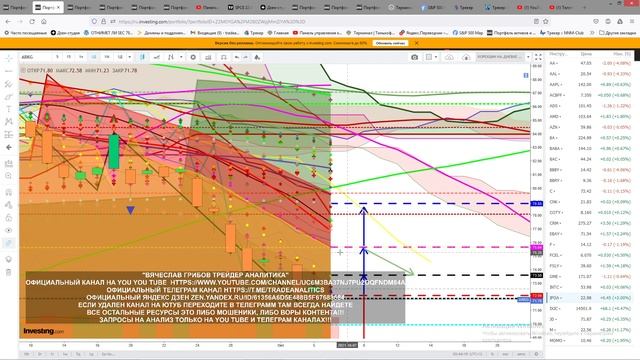Close the active browser tab
The width and height of the screenshot is (640, 360).
(x=58, y=7)
